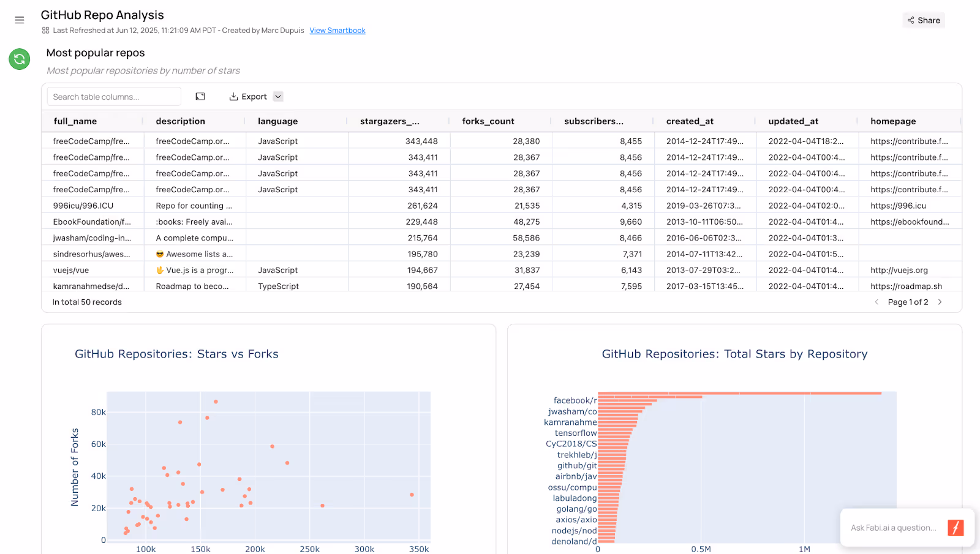
Task: Click the Stars vs Forks chart title
Action: click(x=176, y=354)
